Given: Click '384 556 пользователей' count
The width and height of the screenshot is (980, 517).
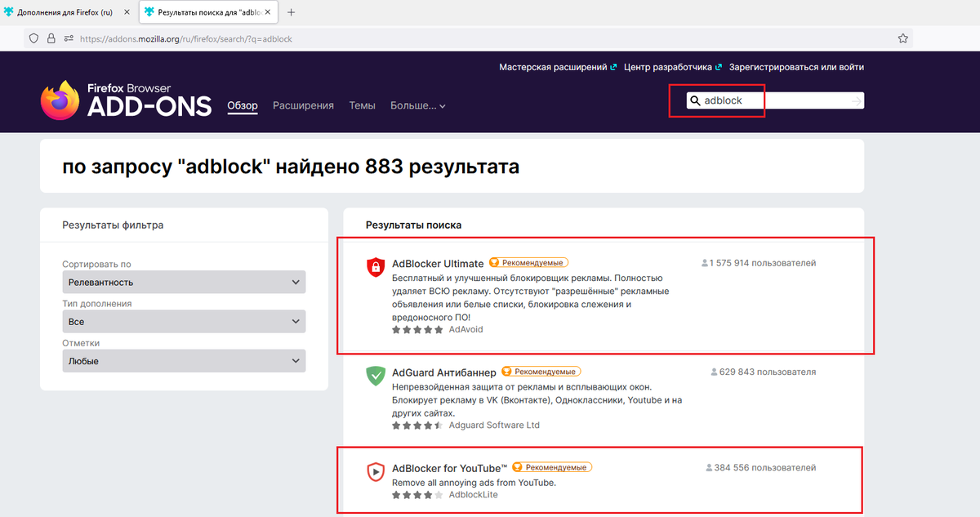Looking at the screenshot, I should coord(761,468).
